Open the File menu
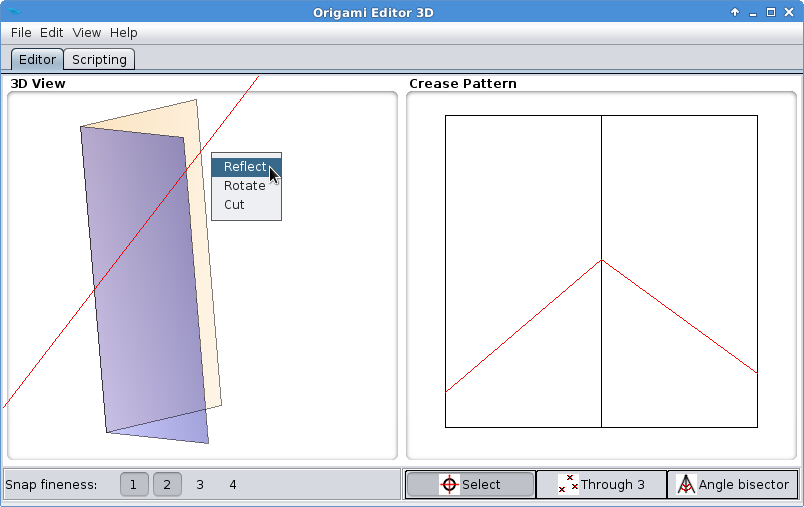 coord(21,33)
